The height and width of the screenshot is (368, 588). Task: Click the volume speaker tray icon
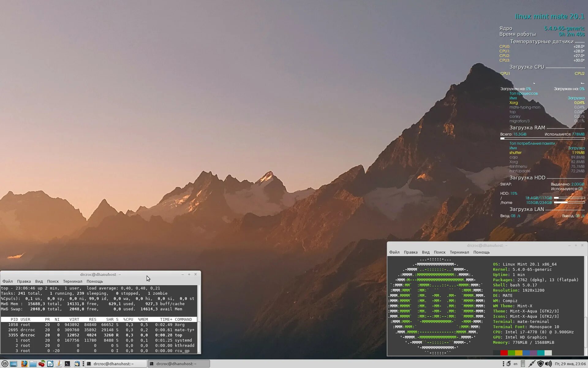(x=548, y=364)
